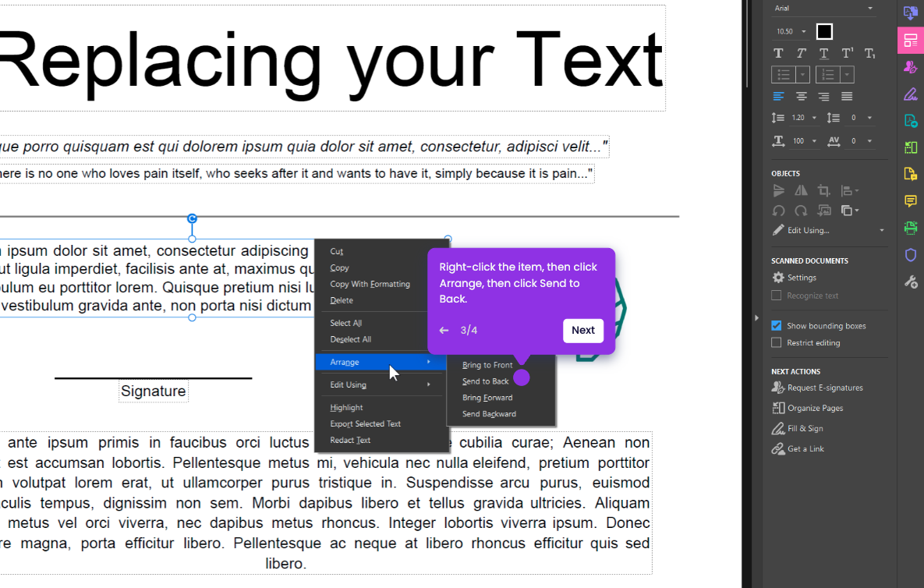Open Edit PDF tool in right rail
This screenshot has width=924, height=588.
(911, 40)
